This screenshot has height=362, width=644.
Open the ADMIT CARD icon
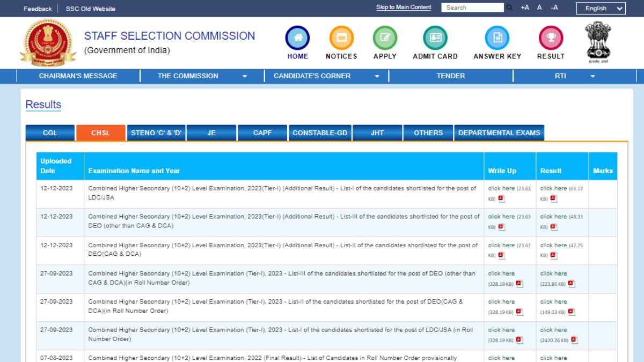[x=435, y=38]
